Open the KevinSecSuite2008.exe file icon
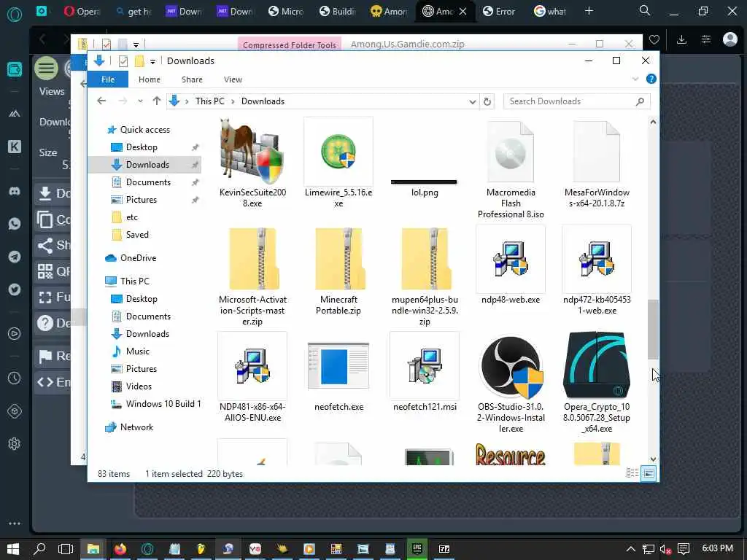The image size is (747, 560). tap(252, 152)
